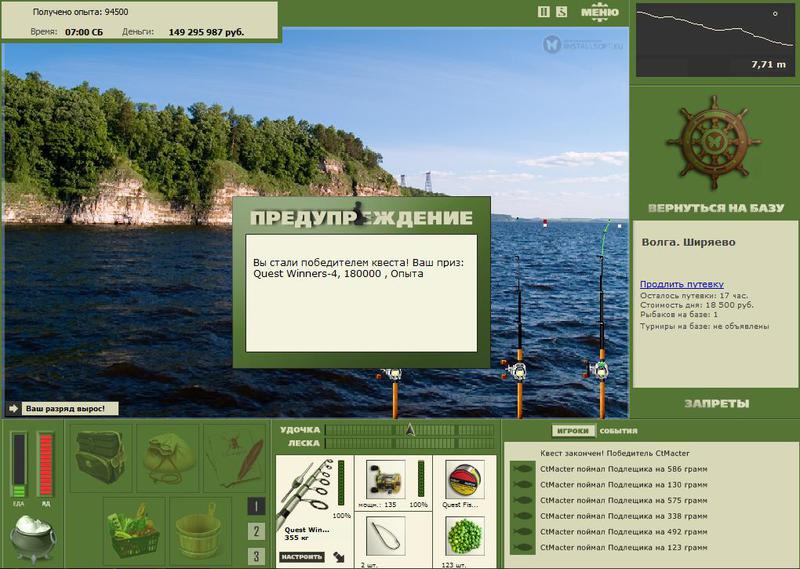Click the Quest fishing line spool icon
Image resolution: width=800 pixels, height=569 pixels.
coord(464,480)
